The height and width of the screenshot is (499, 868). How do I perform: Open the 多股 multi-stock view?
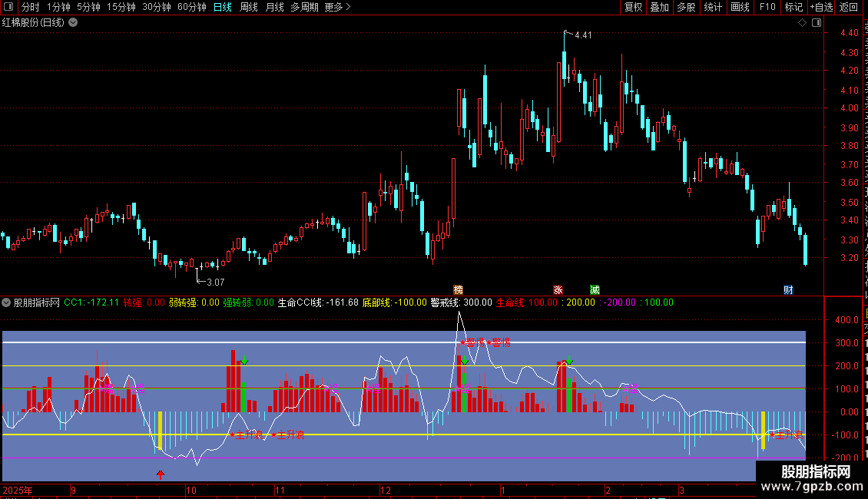click(x=686, y=7)
